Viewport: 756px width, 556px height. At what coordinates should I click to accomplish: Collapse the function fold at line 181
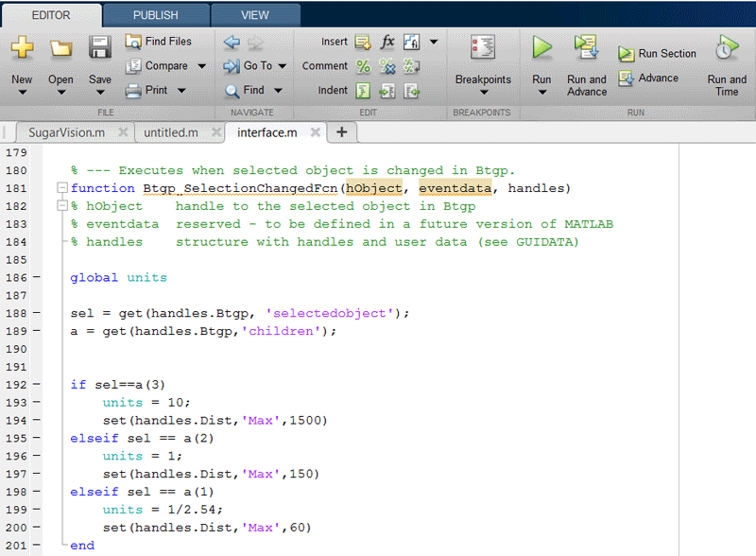[61, 187]
